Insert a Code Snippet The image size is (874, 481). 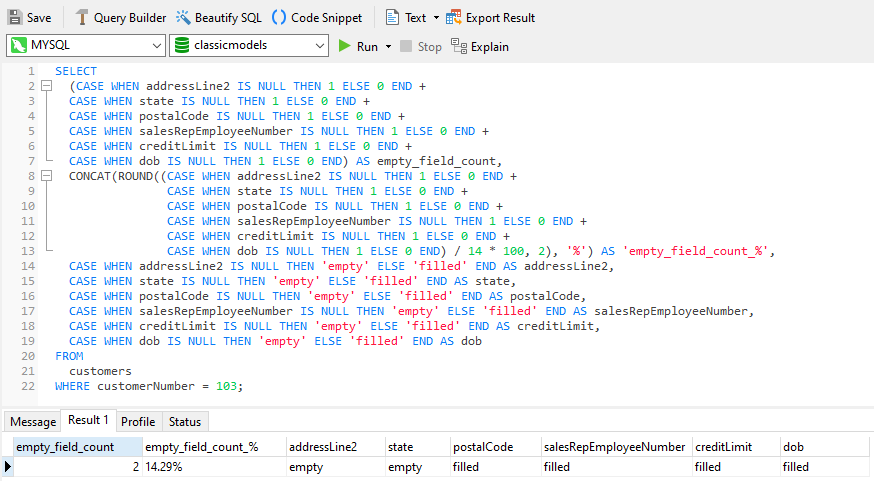click(279, 18)
